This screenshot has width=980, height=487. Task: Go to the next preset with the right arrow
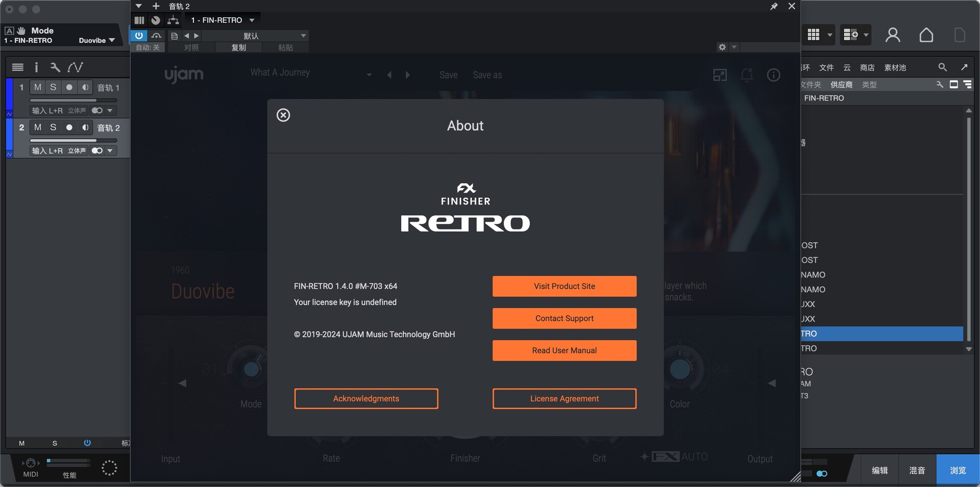point(197,36)
